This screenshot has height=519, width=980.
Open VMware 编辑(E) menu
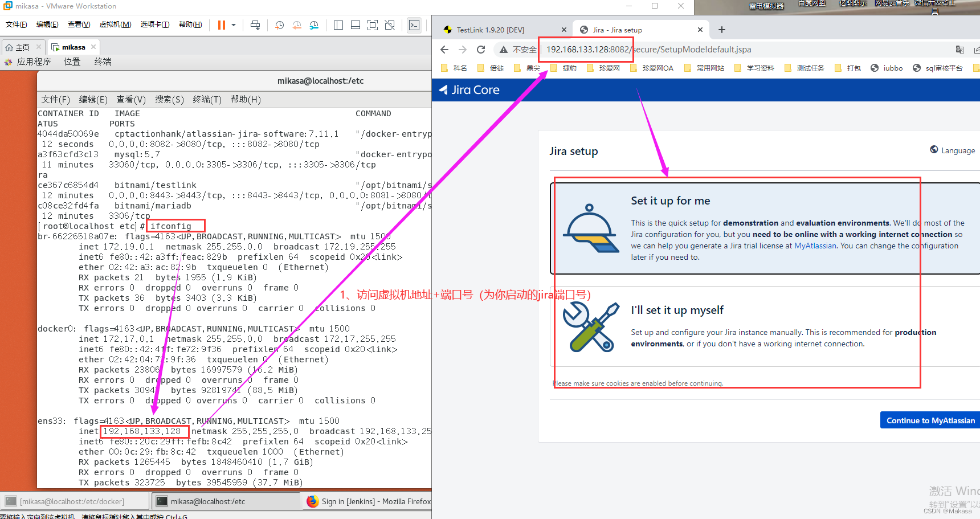[x=47, y=24]
